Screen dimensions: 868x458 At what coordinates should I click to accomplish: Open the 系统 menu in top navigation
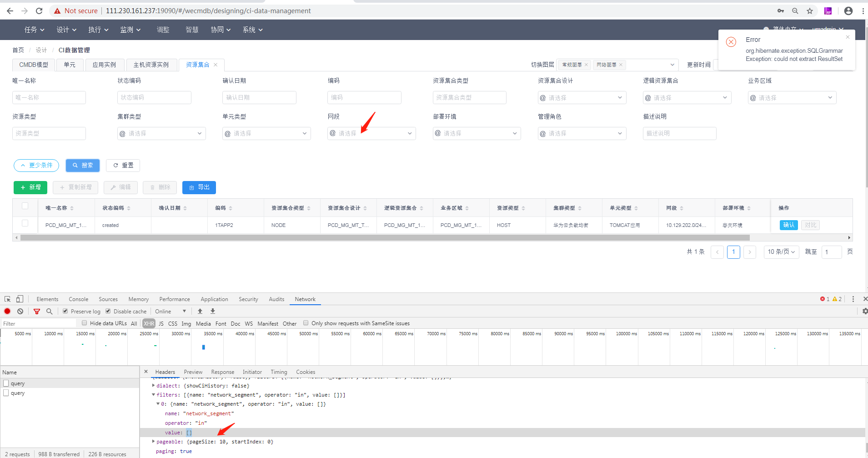[x=252, y=30]
